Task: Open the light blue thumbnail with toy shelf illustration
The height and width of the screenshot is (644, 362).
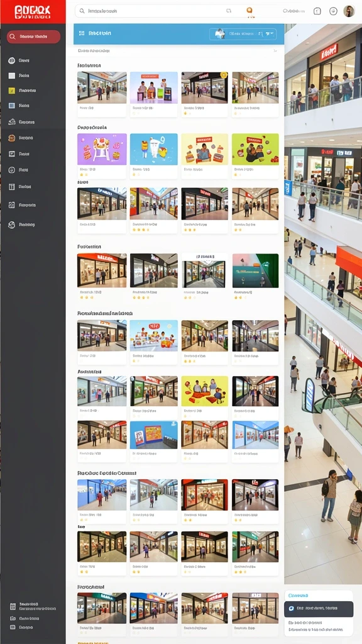Action: pos(154,336)
